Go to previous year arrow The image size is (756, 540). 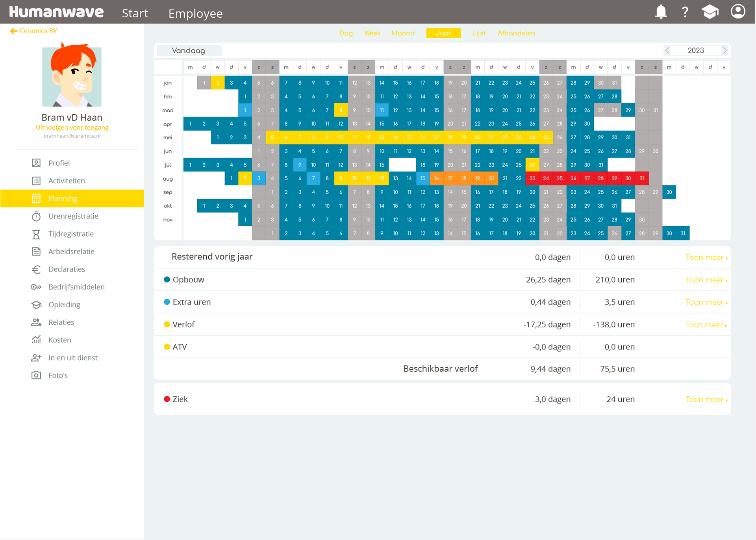(x=667, y=50)
